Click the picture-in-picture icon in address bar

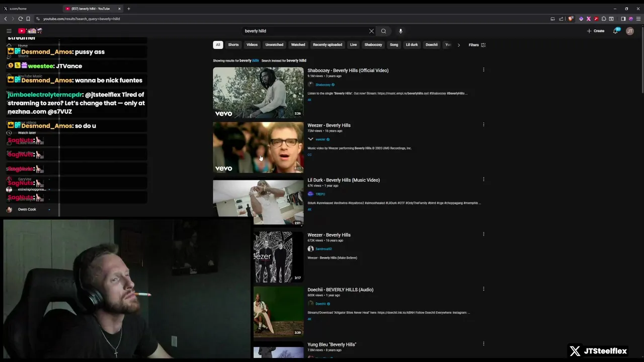point(552,19)
